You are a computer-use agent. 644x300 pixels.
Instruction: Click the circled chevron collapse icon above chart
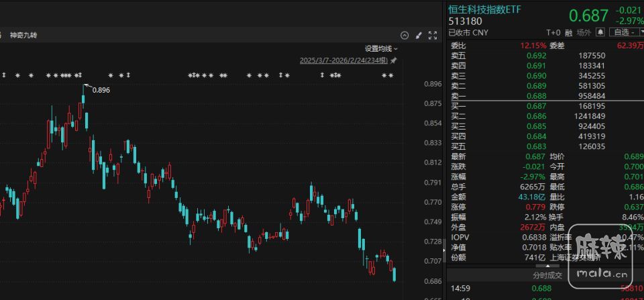[x=405, y=36]
